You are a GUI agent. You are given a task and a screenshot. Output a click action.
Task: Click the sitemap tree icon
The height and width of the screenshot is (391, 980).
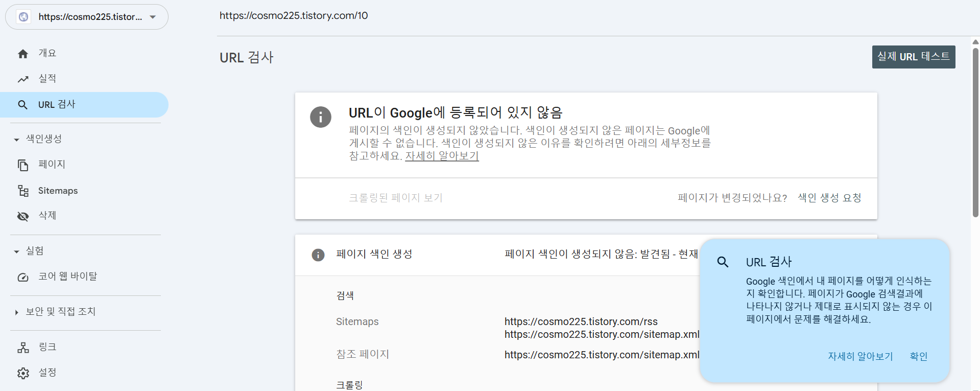click(23, 191)
